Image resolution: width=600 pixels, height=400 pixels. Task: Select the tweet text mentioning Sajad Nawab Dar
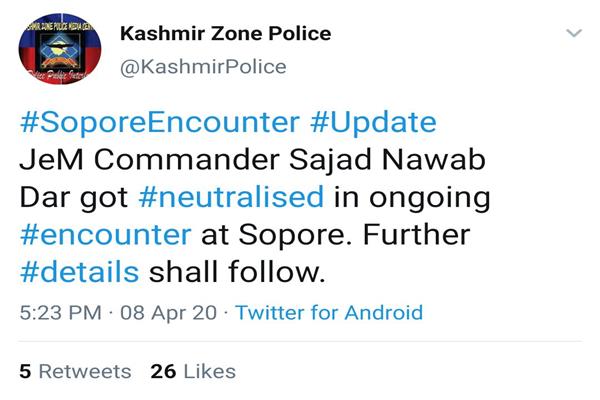click(x=255, y=197)
